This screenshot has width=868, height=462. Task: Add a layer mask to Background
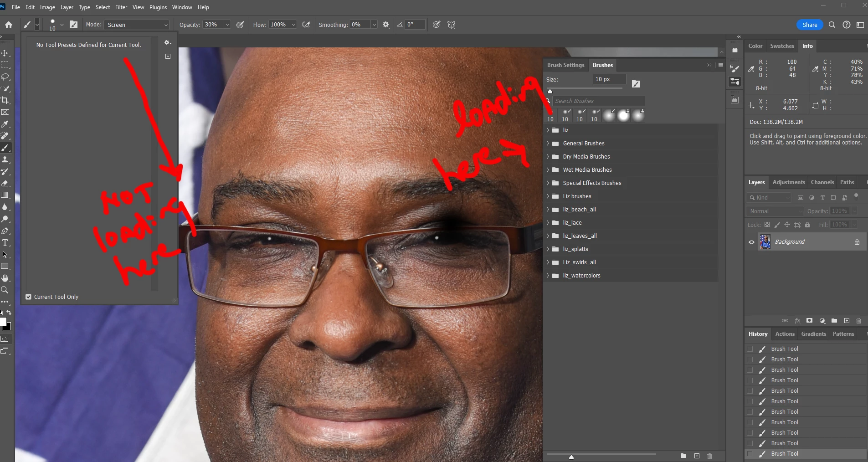click(809, 320)
